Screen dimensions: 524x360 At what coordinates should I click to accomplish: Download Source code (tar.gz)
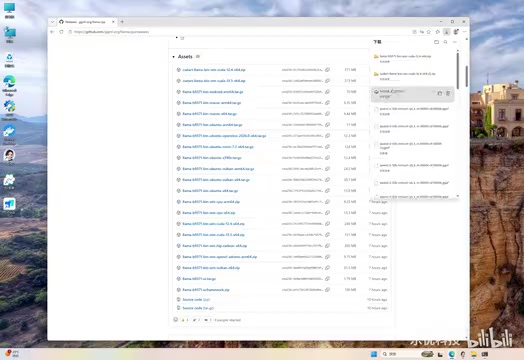coord(198,308)
